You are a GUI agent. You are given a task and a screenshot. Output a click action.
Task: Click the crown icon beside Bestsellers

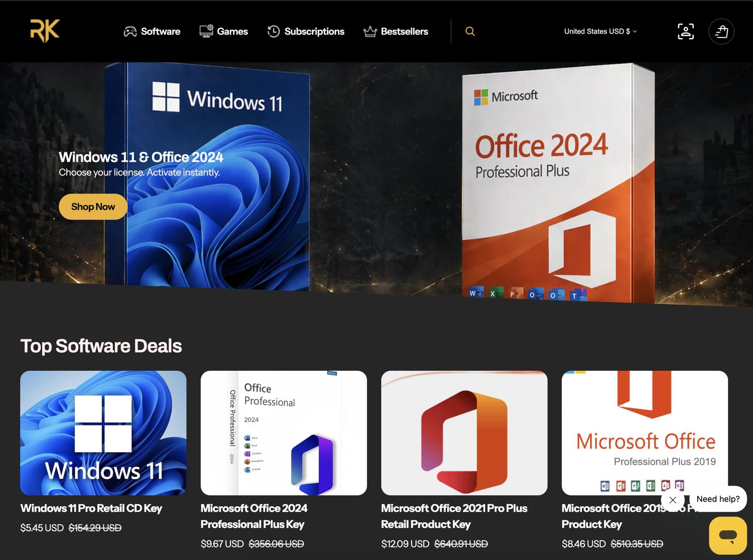pos(370,32)
